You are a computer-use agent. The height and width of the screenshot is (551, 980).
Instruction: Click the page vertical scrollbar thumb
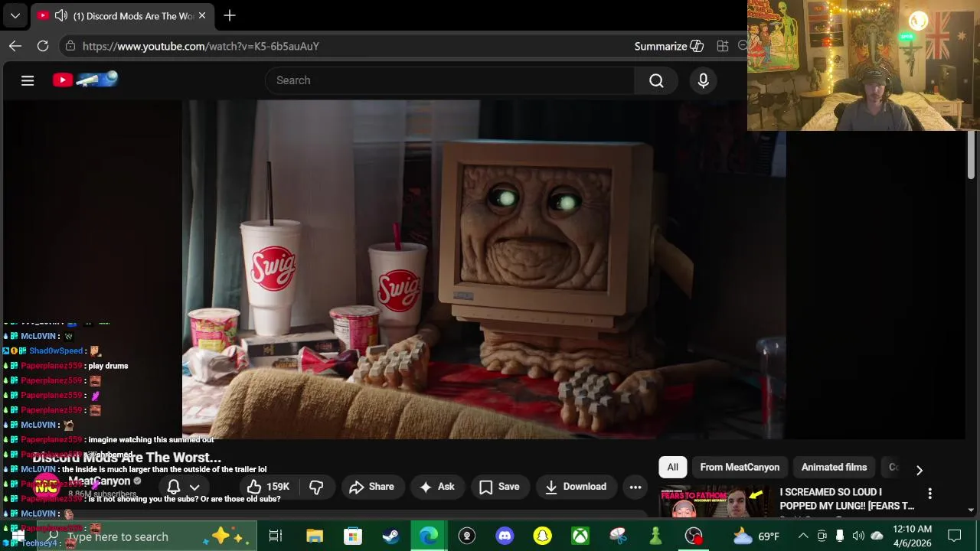971,156
